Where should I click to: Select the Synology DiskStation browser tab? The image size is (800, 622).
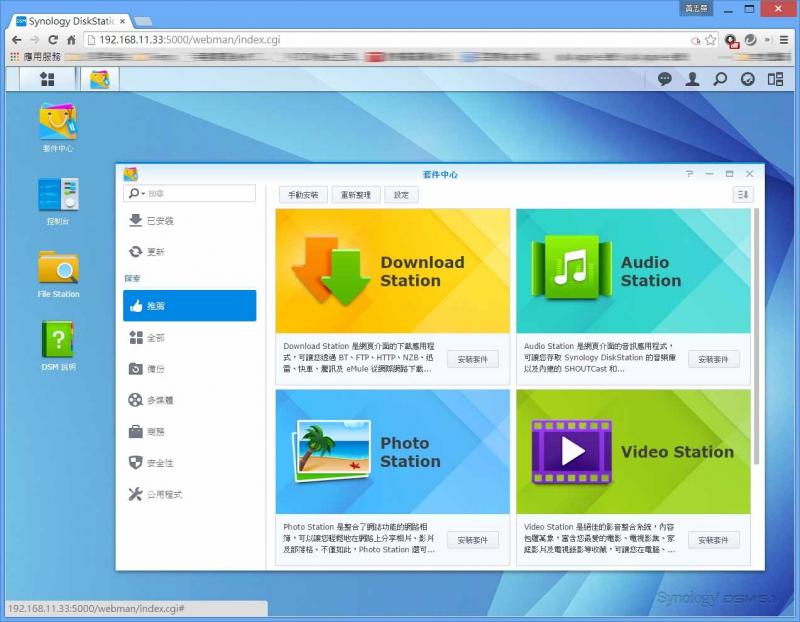coord(71,21)
